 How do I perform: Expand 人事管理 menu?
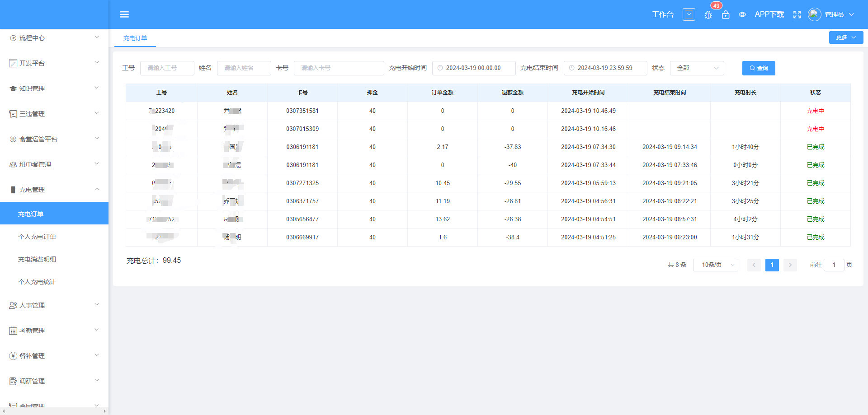54,305
